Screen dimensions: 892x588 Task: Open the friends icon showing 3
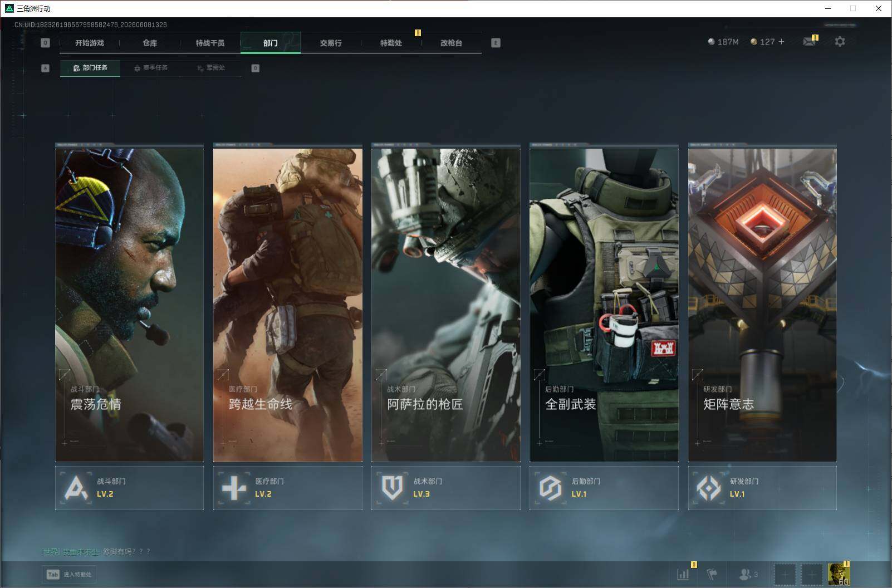click(748, 574)
